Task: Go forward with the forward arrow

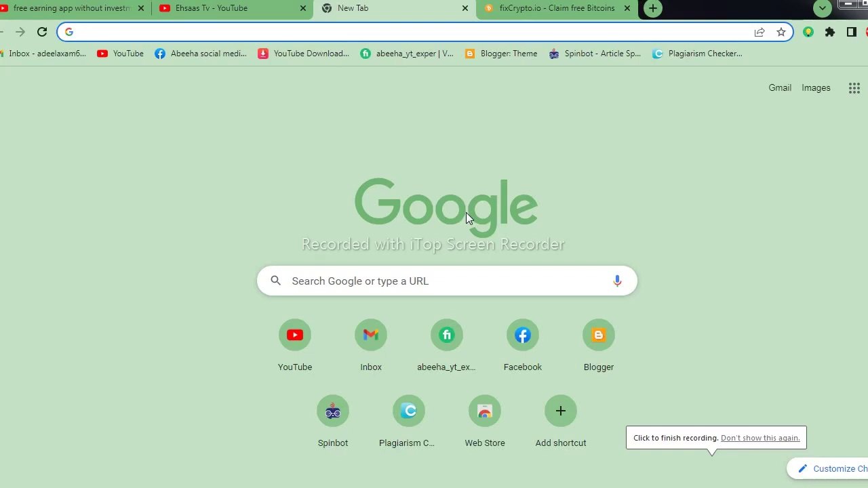Action: tap(20, 32)
